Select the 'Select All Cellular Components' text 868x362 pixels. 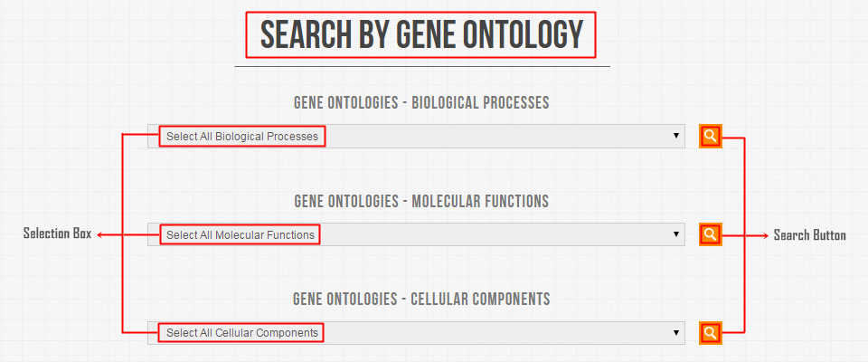tap(242, 333)
